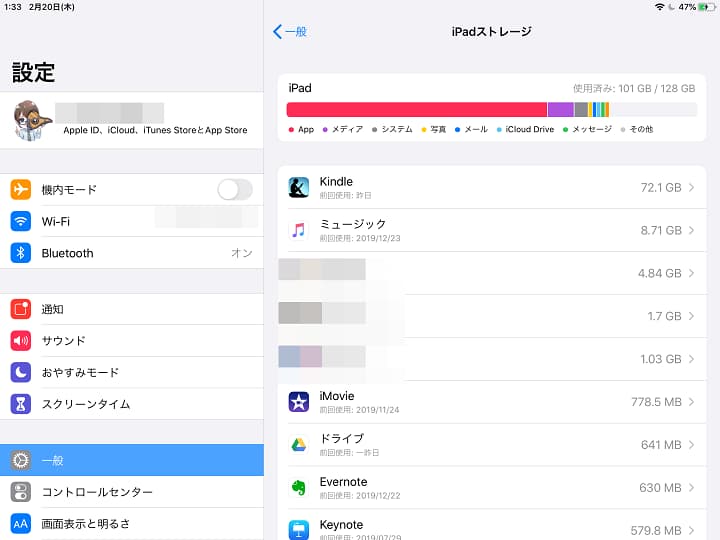
Task: Tap the Wi-Fi settings icon
Action: point(21,221)
